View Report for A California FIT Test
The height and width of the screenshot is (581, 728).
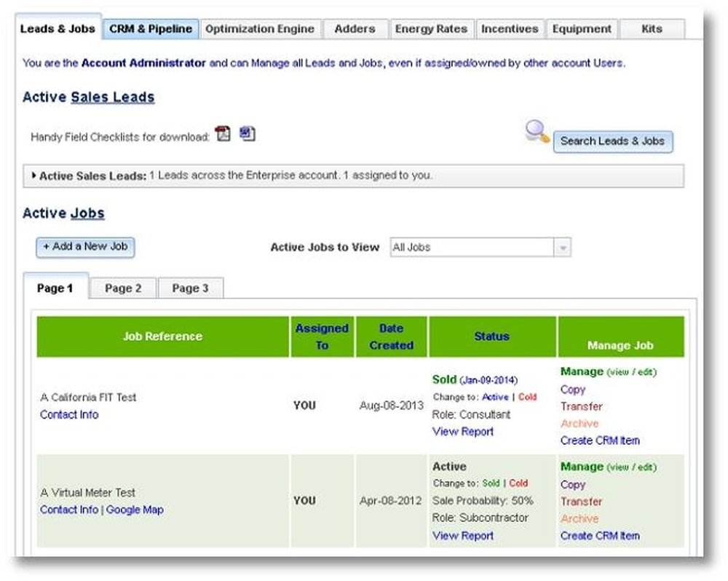coord(463,432)
